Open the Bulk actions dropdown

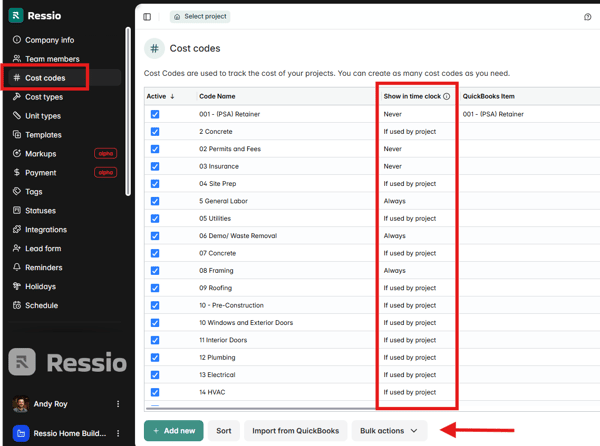[389, 431]
